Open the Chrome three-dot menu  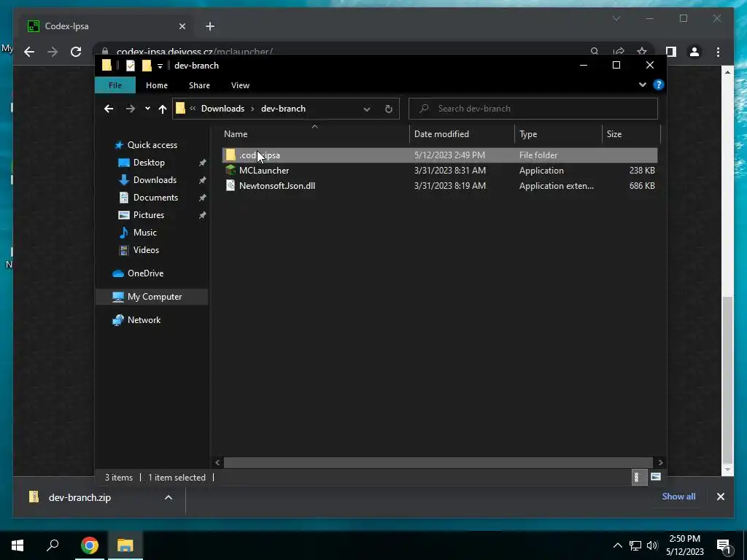coord(718,52)
